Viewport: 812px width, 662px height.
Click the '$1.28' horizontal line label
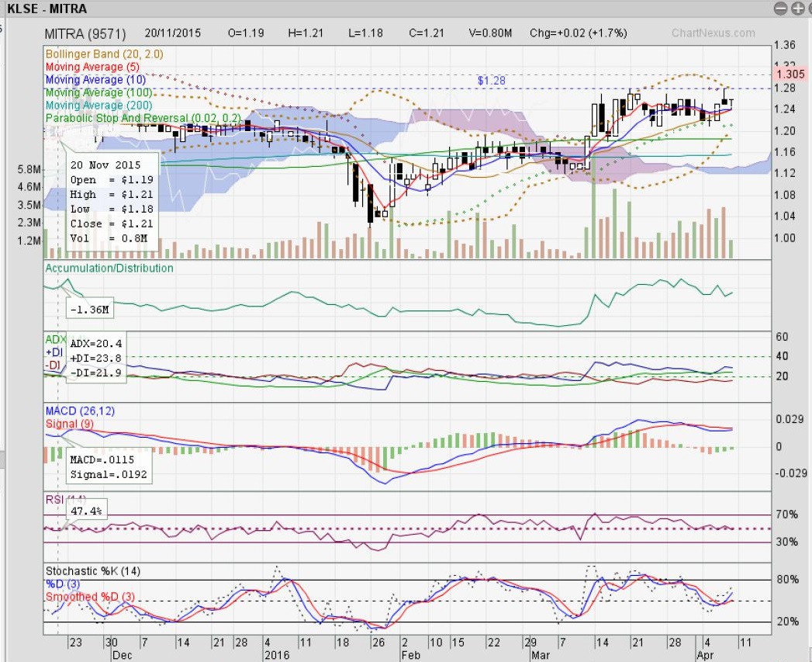[491, 81]
